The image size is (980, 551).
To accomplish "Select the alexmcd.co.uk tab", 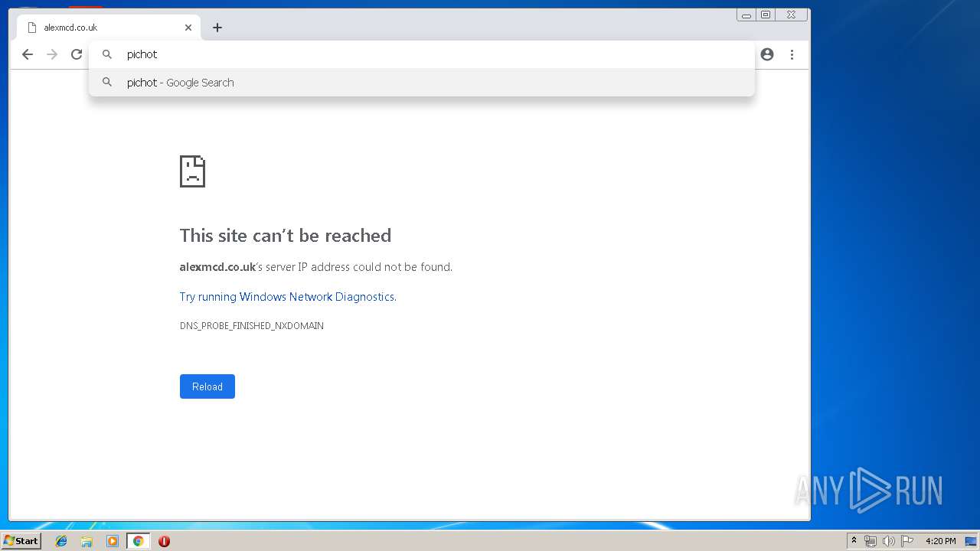I will click(x=109, y=28).
